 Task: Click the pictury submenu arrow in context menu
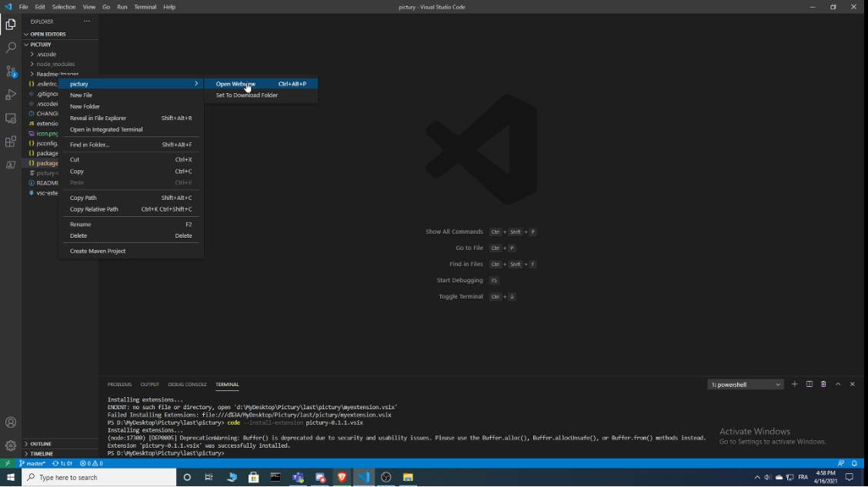[x=196, y=84]
